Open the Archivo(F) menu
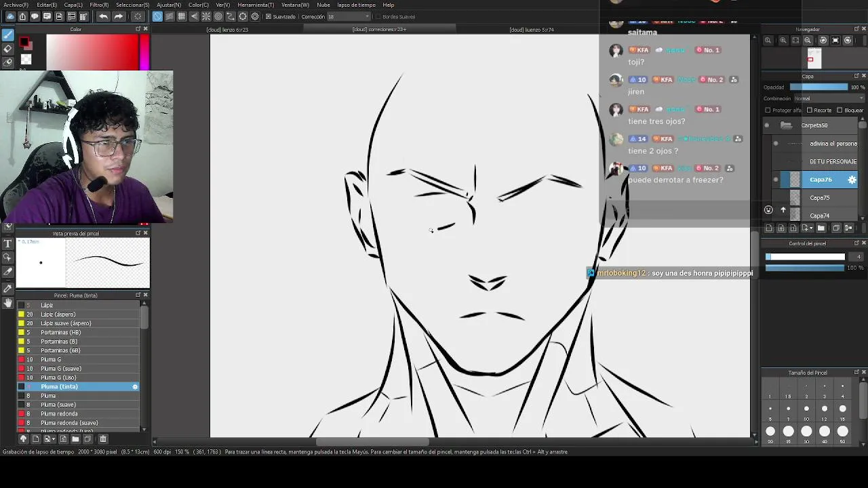The width and height of the screenshot is (868, 488). [x=16, y=5]
